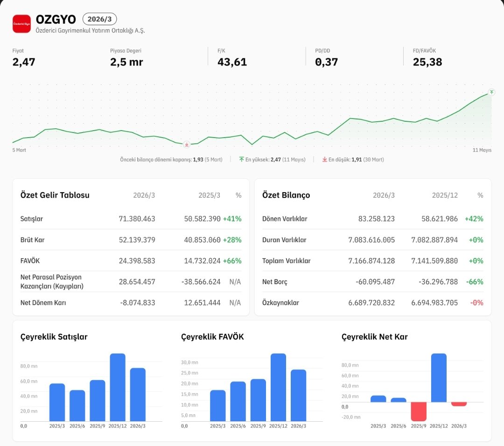Viewport: 504px width, 446px height.
Task: Click the Özet Gelir Tablosu heading
Action: 55,195
